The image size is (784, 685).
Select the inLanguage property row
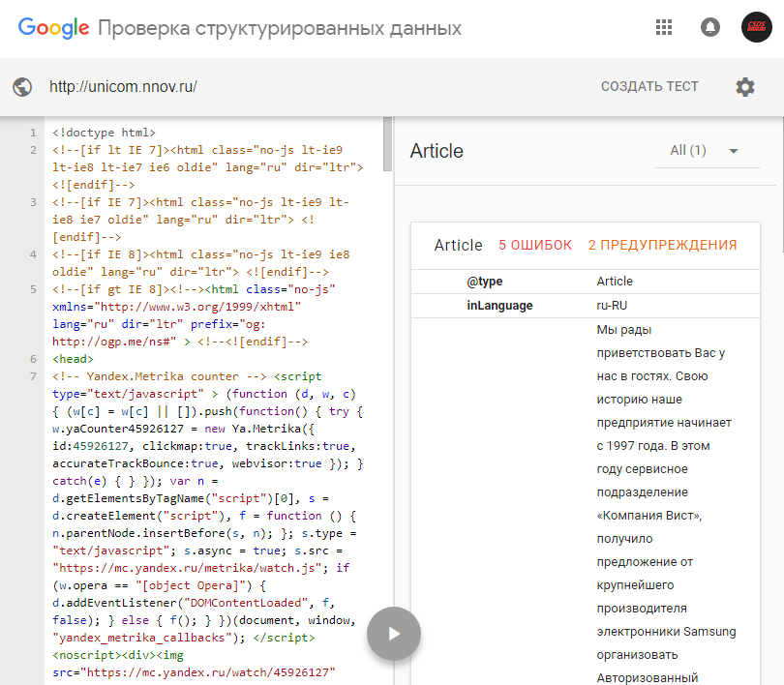click(x=499, y=306)
